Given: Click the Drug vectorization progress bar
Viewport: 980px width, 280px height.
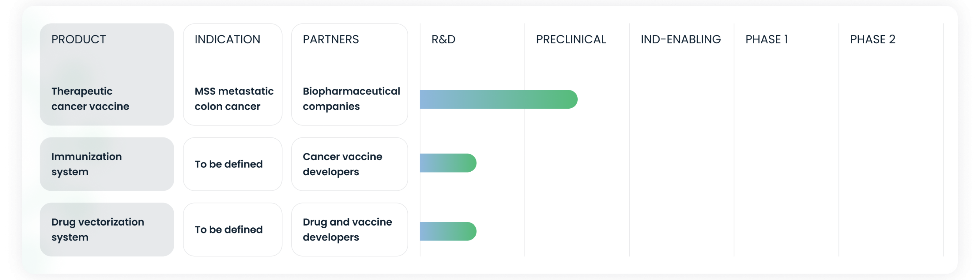Looking at the screenshot, I should 448,231.
